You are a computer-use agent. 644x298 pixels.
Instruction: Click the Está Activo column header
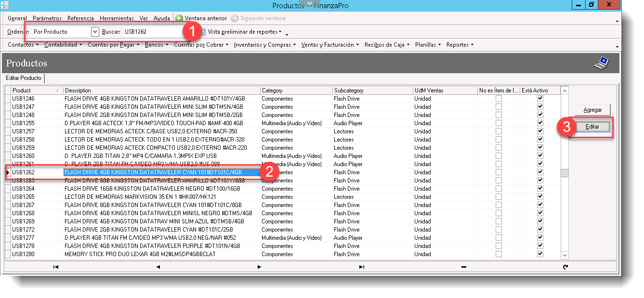[x=540, y=90]
